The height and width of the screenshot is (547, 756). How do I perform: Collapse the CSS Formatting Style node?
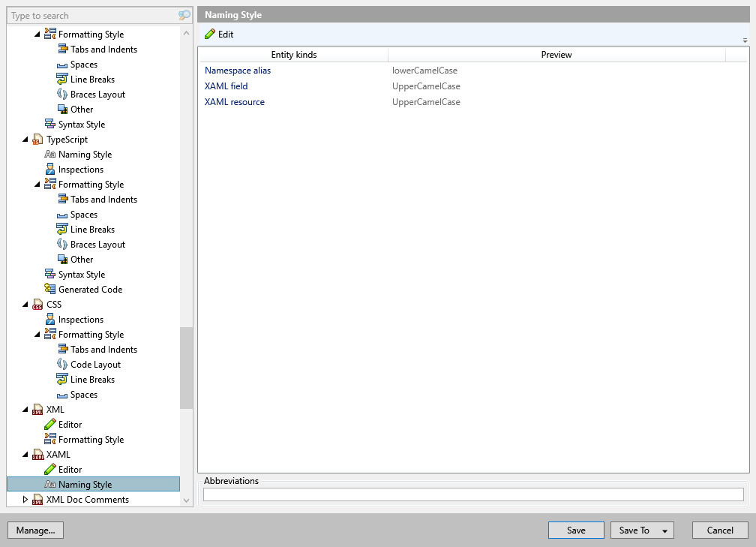(x=36, y=334)
